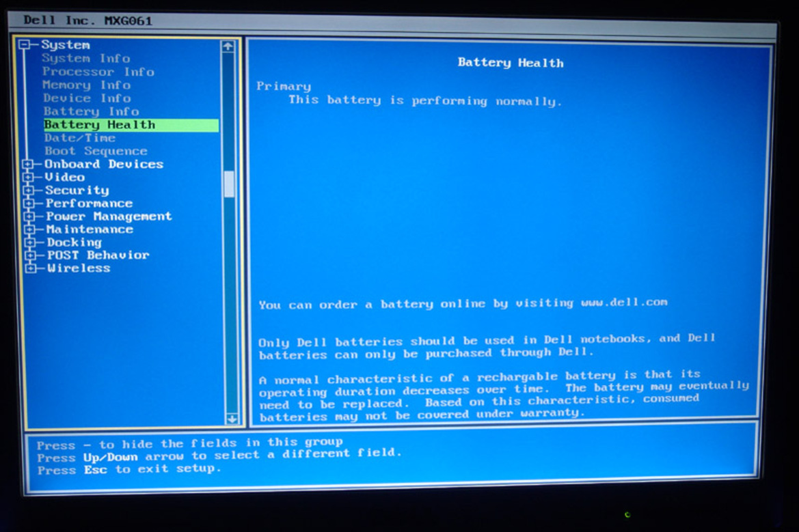This screenshot has width=799, height=532.
Task: Click the tree scrollbar thumb
Action: [229, 184]
